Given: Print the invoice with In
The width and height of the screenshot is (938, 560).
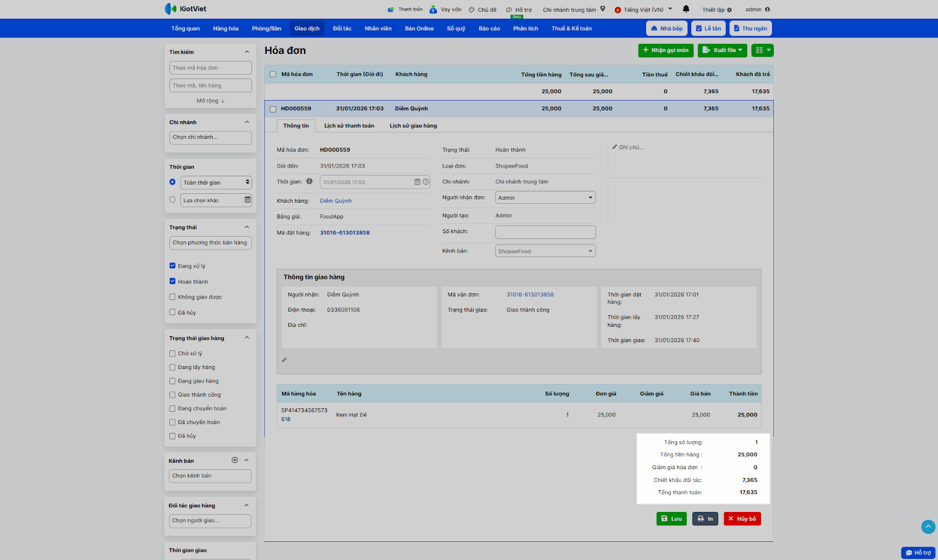Looking at the screenshot, I should 705,519.
